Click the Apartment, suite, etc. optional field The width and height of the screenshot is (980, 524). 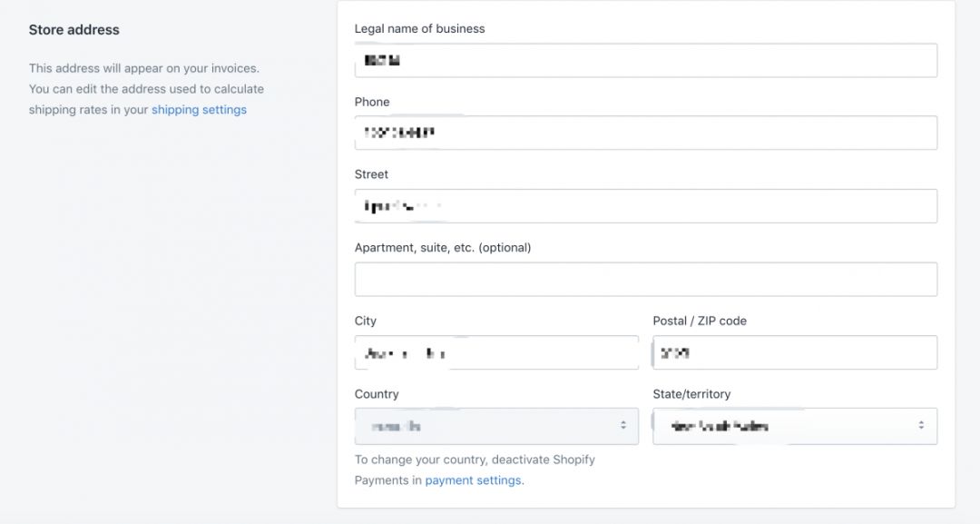tap(644, 278)
